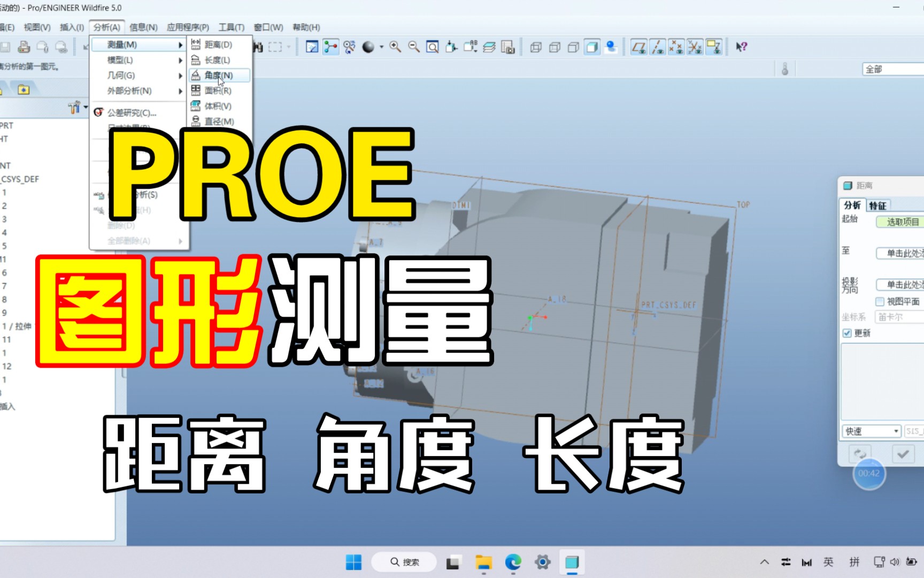This screenshot has width=924, height=578.
Task: Choose Diameter 直径(M) measurement
Action: (219, 121)
